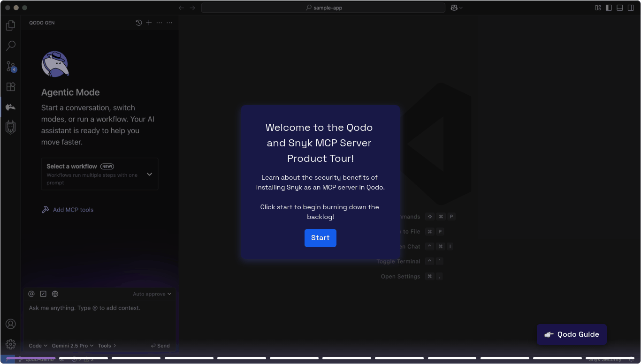
Task: Select the Qodo Gen activity bar icon
Action: tap(10, 107)
